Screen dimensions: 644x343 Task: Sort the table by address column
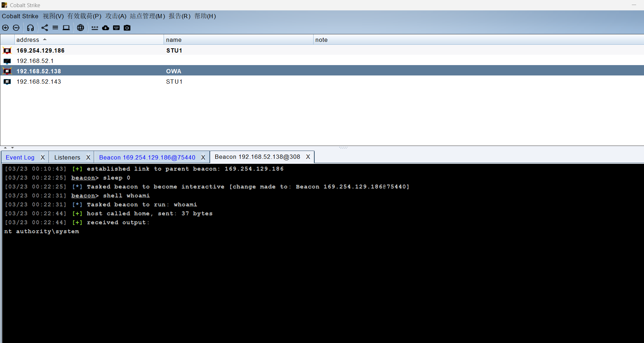pyautogui.click(x=89, y=40)
